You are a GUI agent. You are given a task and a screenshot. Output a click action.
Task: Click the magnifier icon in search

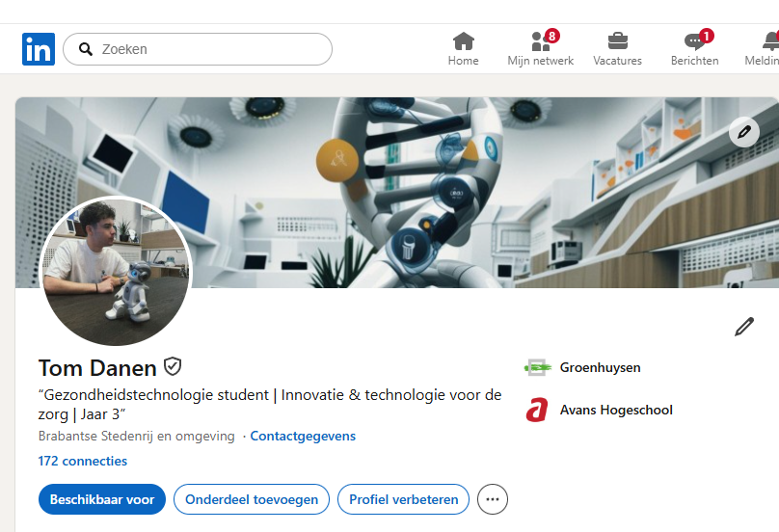(86, 49)
